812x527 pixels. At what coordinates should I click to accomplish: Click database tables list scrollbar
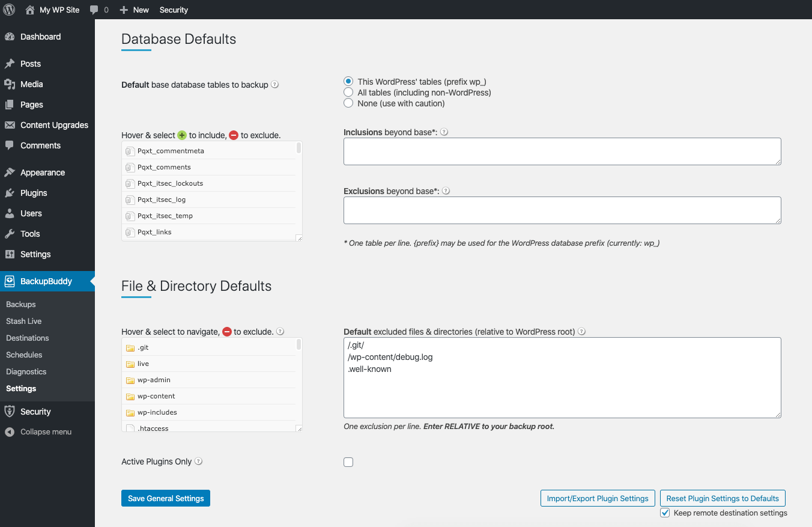pos(299,148)
